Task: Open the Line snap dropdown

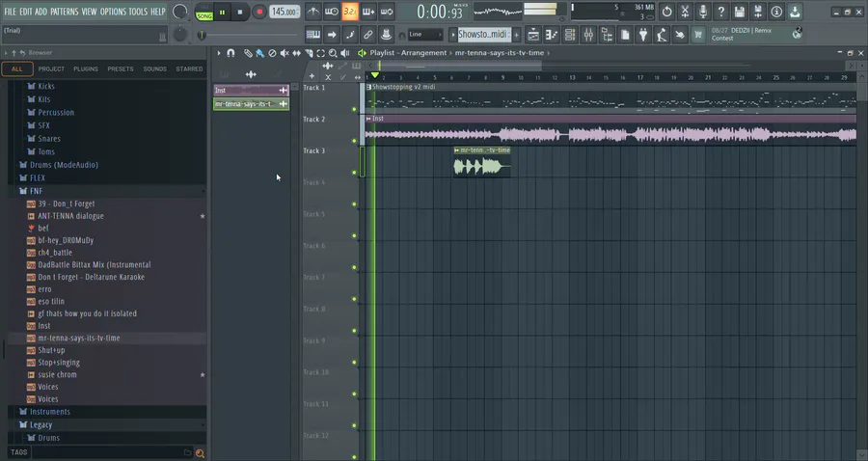Action: click(425, 35)
